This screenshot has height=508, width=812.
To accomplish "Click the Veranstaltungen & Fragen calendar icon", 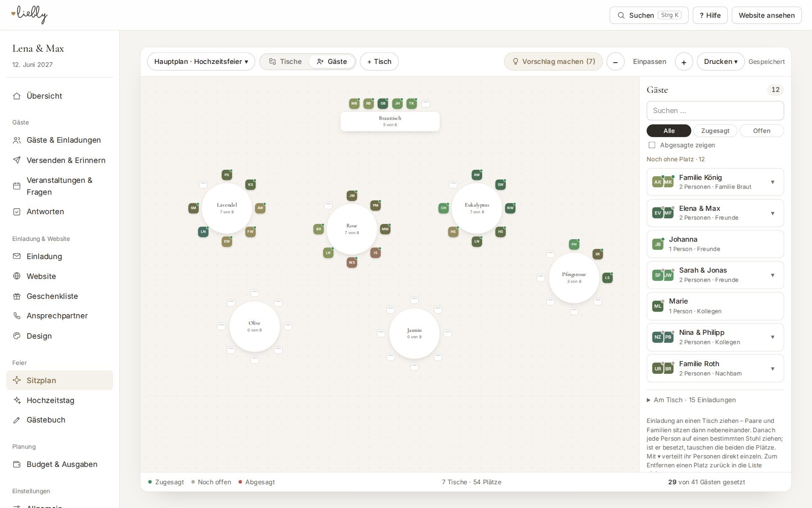I will (x=17, y=186).
